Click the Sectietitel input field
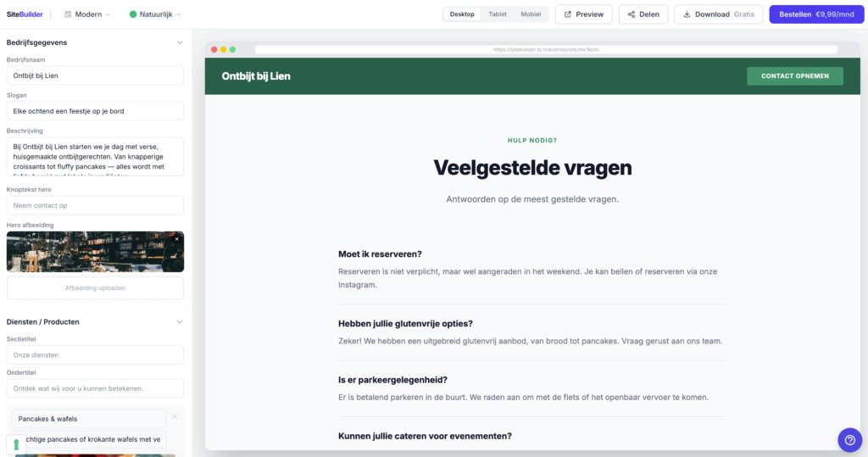Image resolution: width=868 pixels, height=457 pixels. pos(95,354)
